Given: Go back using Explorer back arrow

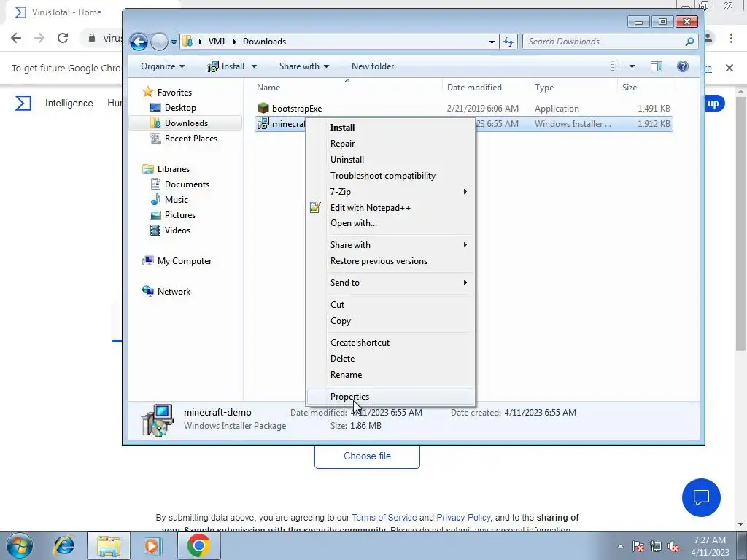Looking at the screenshot, I should pyautogui.click(x=139, y=42).
